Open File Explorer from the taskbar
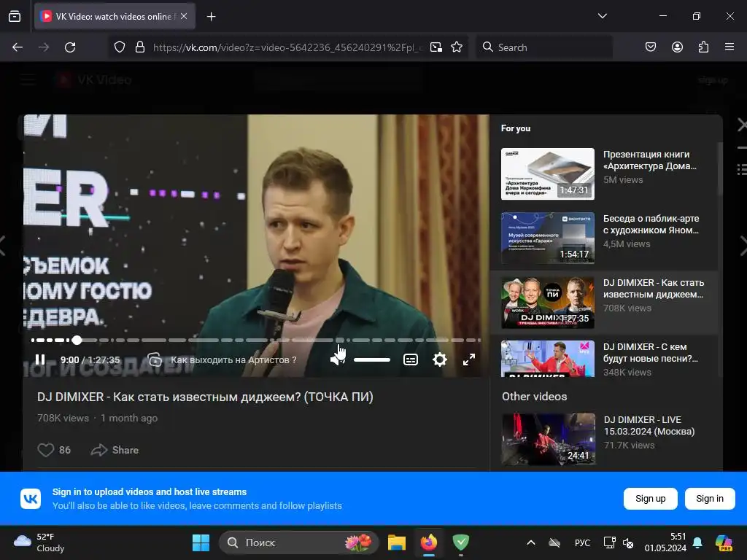 [x=396, y=542]
